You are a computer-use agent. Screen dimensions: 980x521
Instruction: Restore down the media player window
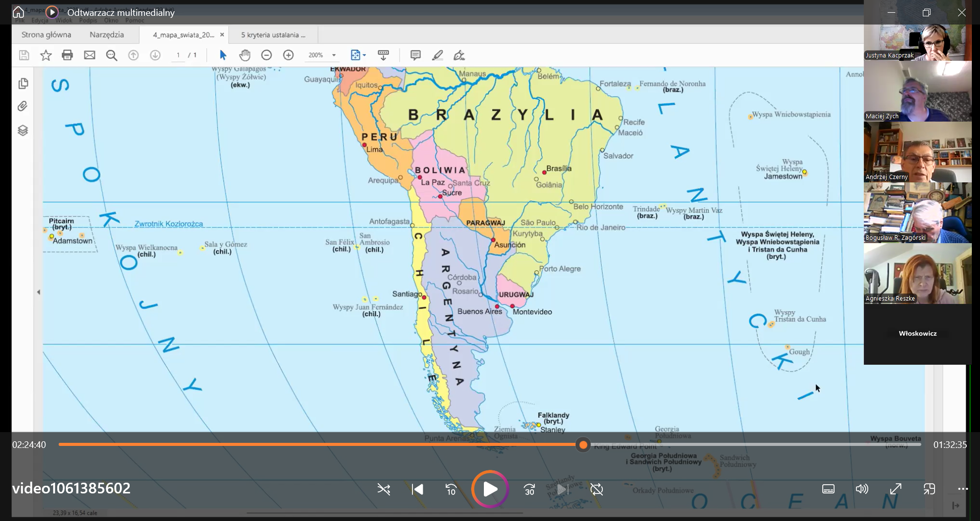926,12
